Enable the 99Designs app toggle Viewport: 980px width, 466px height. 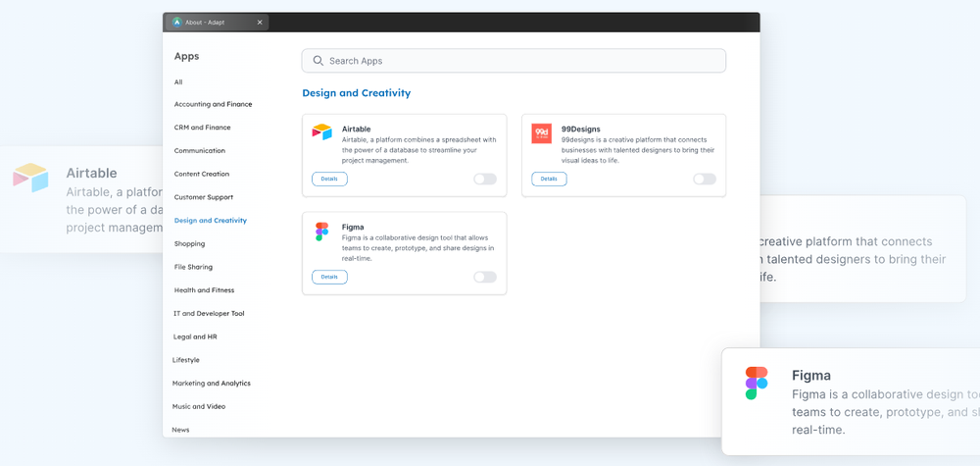(705, 179)
